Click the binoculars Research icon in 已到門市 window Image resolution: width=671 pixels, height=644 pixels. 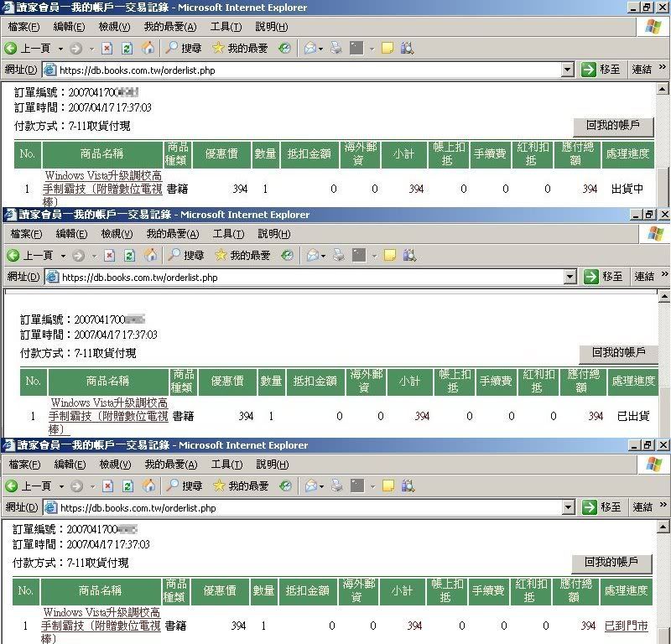pyautogui.click(x=408, y=486)
